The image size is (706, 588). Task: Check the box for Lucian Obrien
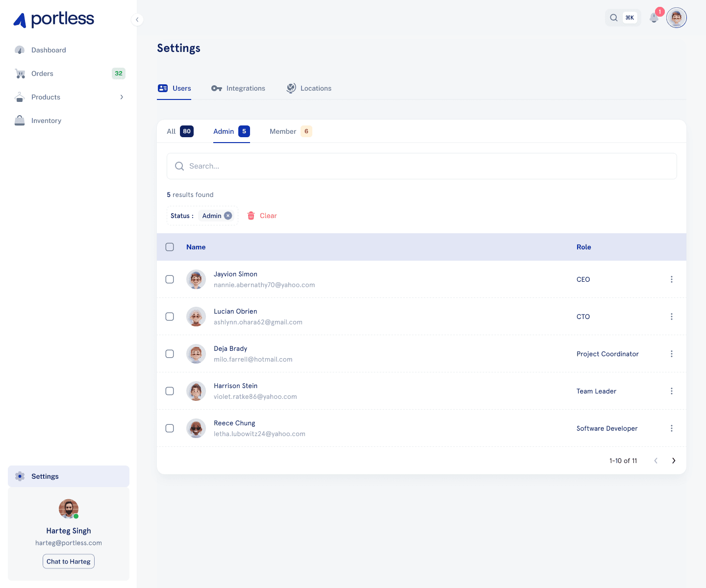pos(170,317)
